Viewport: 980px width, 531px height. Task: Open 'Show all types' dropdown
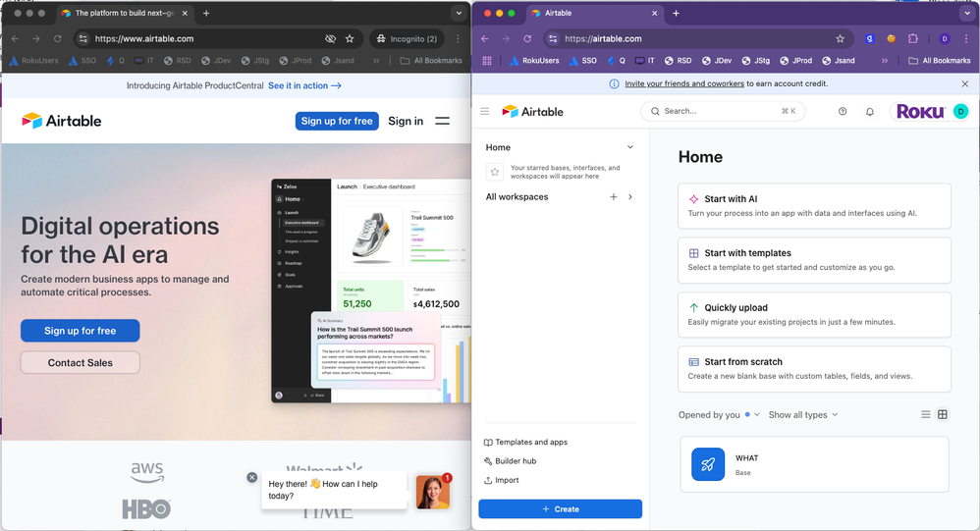[803, 415]
